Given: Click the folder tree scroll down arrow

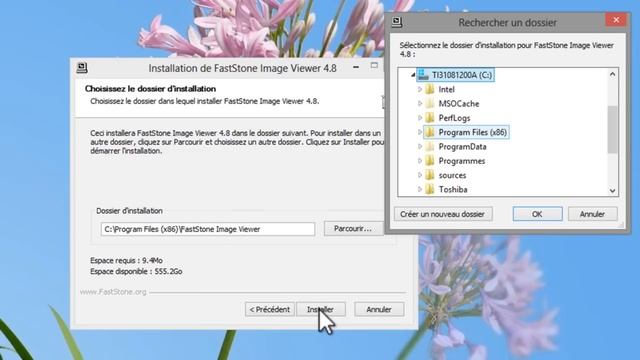Looking at the screenshot, I should point(612,191).
